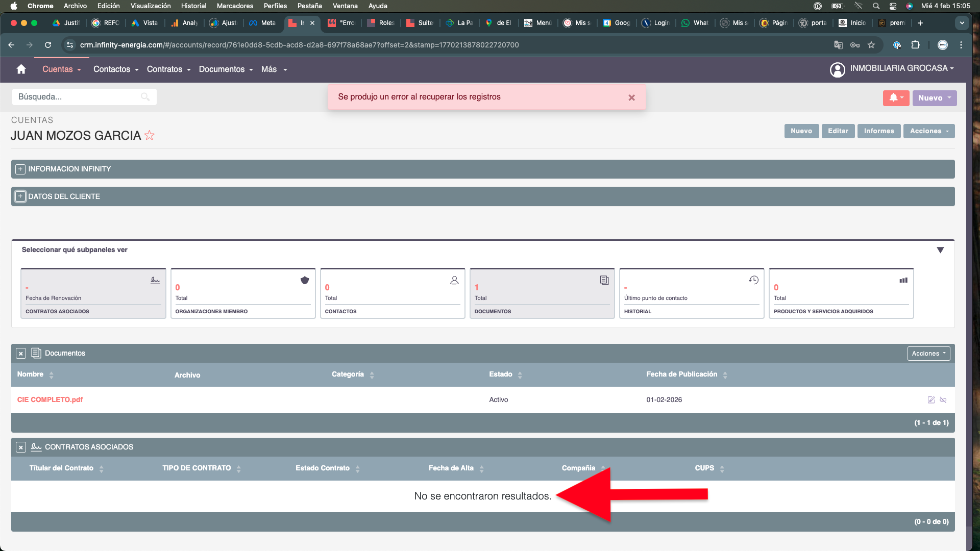Select the HISTORIAL subpanel card

[691, 294]
